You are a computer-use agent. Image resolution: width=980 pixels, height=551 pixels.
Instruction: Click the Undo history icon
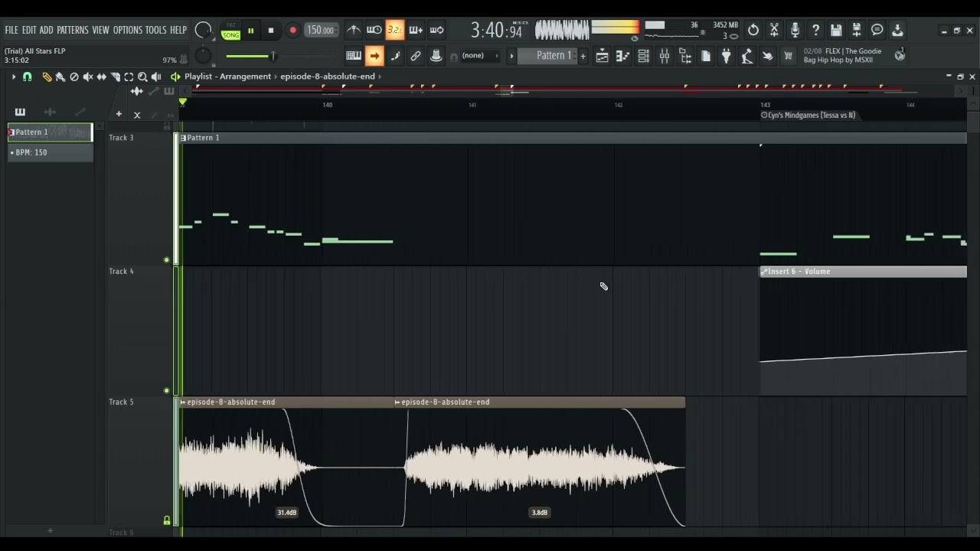(x=753, y=30)
